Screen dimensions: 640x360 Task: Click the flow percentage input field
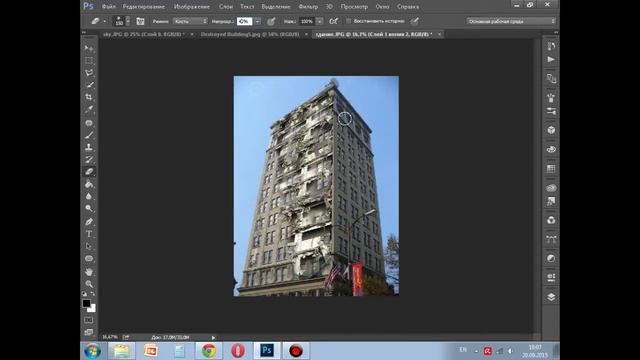click(x=307, y=21)
